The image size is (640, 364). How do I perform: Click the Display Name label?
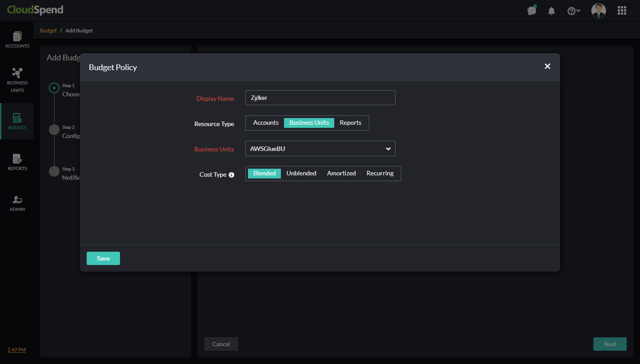[x=215, y=99]
